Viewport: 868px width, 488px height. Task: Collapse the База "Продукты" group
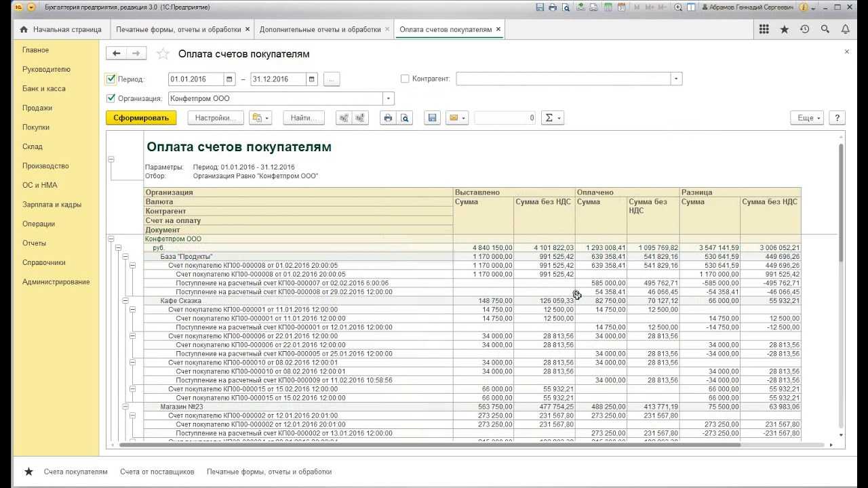point(125,256)
